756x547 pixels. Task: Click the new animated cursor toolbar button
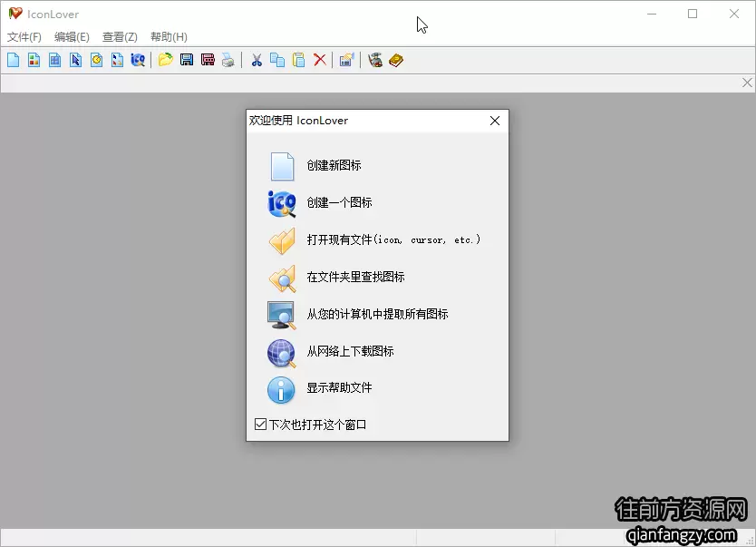[x=96, y=60]
